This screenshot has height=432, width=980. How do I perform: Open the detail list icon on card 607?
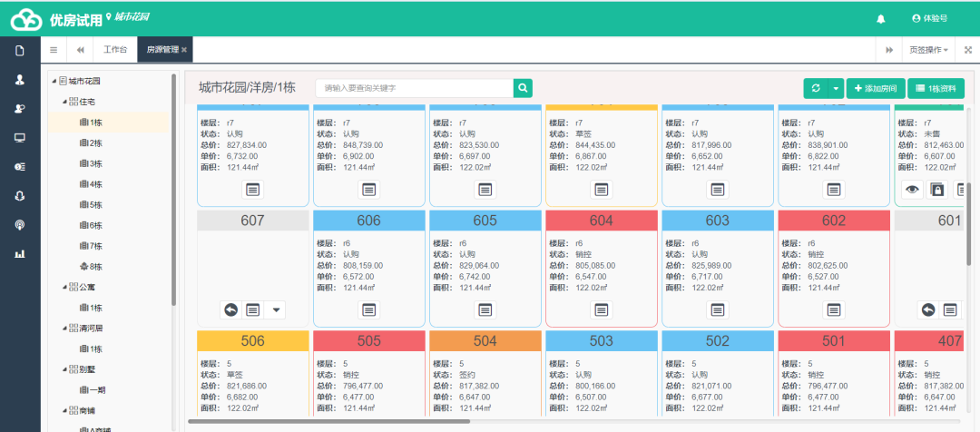tap(252, 310)
